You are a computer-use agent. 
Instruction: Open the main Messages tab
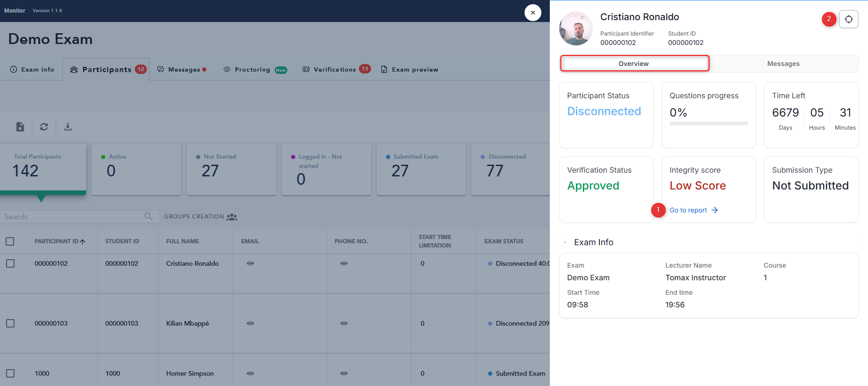182,69
